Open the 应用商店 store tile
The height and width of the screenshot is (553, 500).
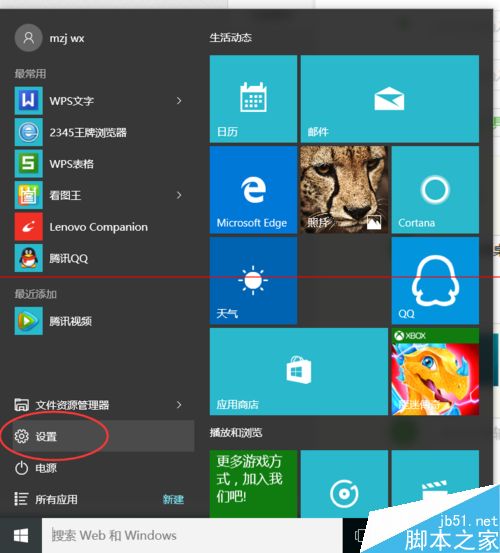(x=299, y=372)
